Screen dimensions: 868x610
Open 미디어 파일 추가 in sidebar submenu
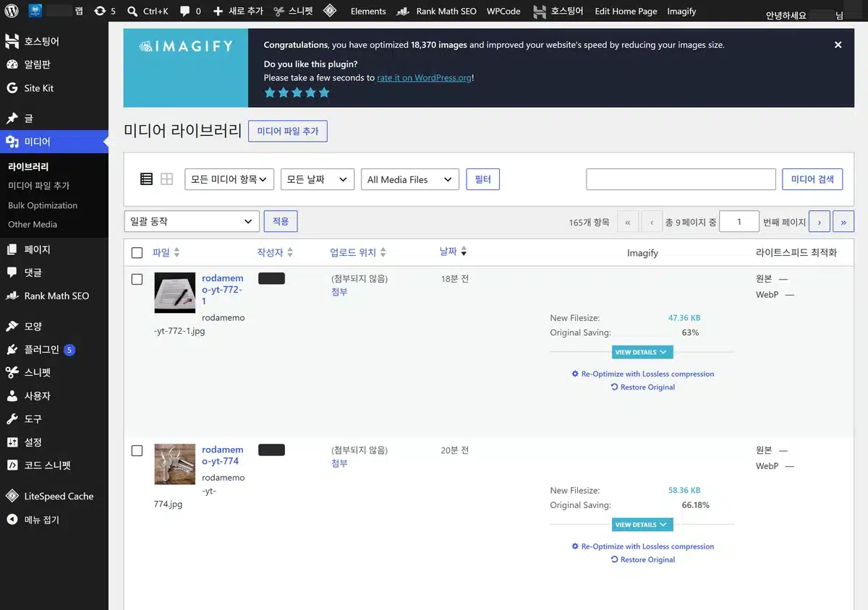pyautogui.click(x=38, y=186)
